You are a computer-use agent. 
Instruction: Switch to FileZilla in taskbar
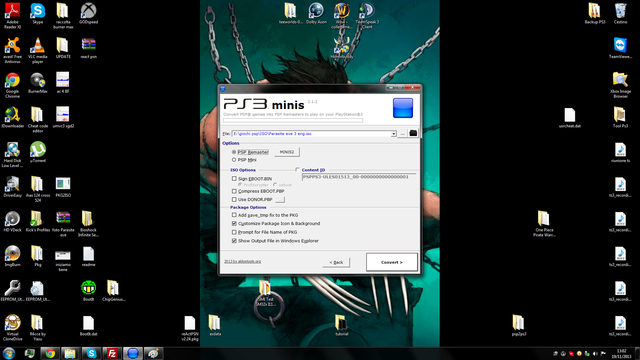click(112, 353)
